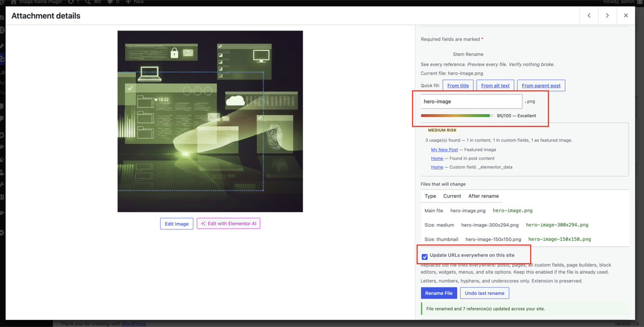Open Edit with Elementor AI

[229, 224]
